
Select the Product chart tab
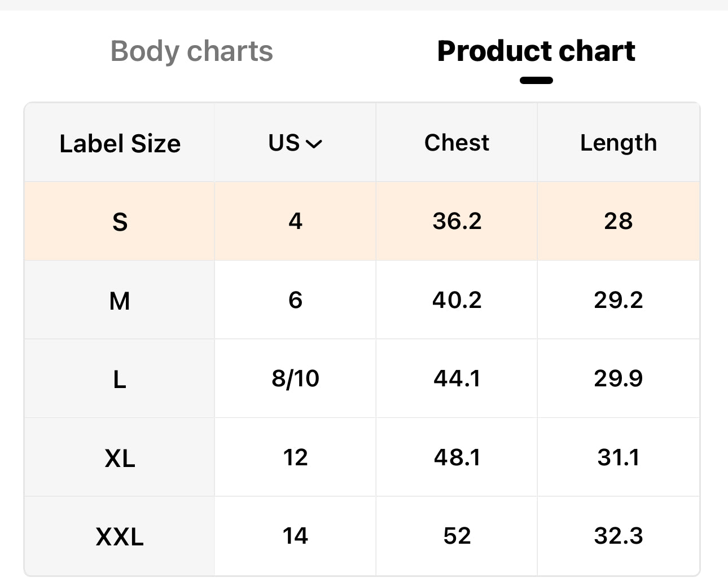(536, 51)
